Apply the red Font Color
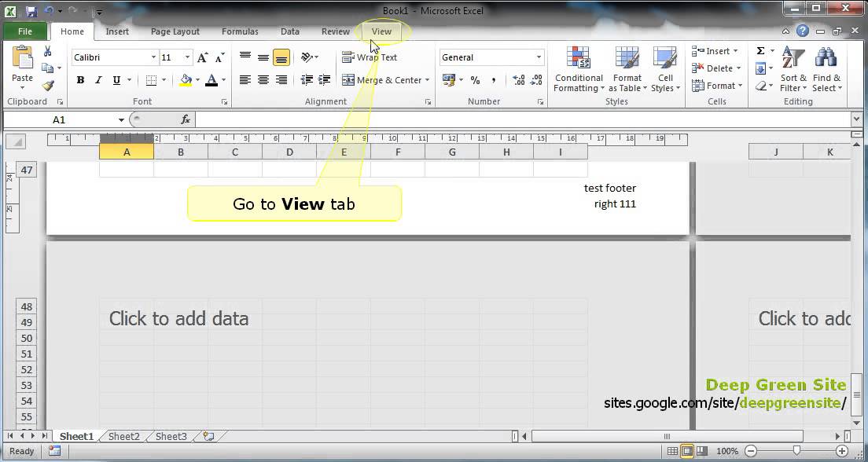The image size is (868, 462). pos(211,80)
